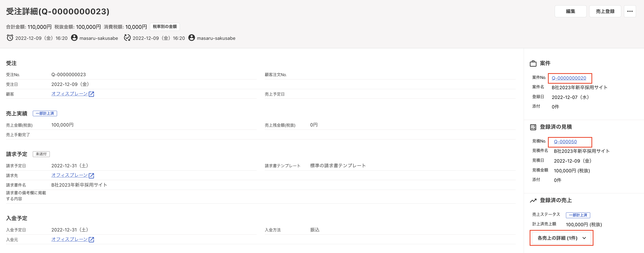Expand 各売上の詳細 (1件) dropdown

[561, 238]
